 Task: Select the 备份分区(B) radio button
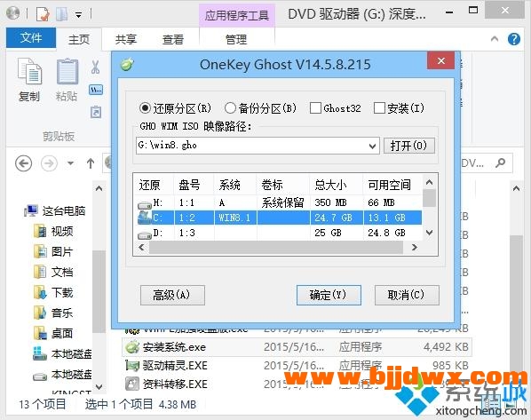click(x=230, y=108)
